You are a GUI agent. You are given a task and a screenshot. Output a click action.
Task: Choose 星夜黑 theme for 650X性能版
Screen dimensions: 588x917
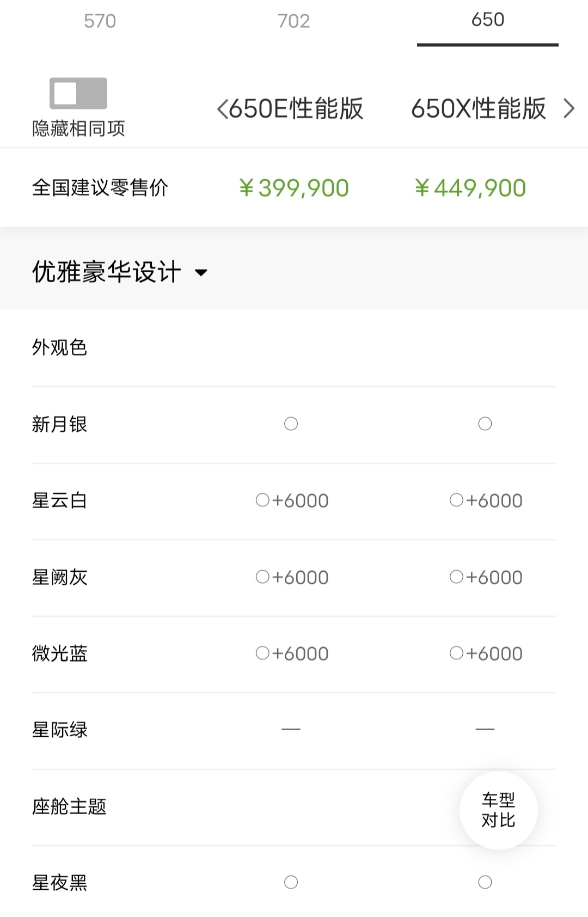[x=485, y=882]
